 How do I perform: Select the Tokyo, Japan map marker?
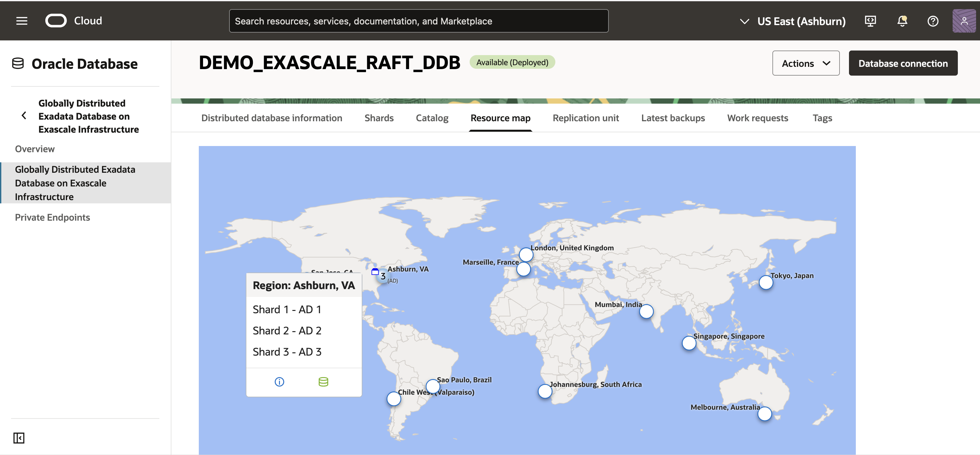766,282
